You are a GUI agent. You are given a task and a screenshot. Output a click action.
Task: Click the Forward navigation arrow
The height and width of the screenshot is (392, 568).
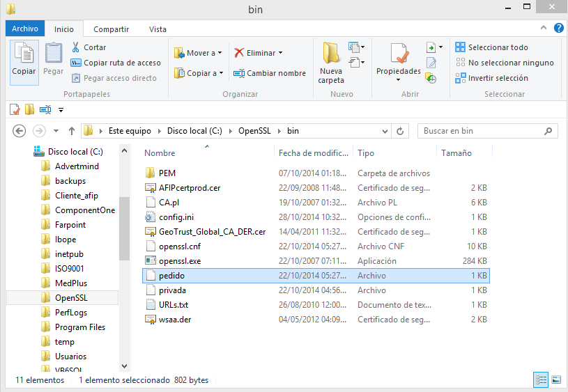point(39,131)
